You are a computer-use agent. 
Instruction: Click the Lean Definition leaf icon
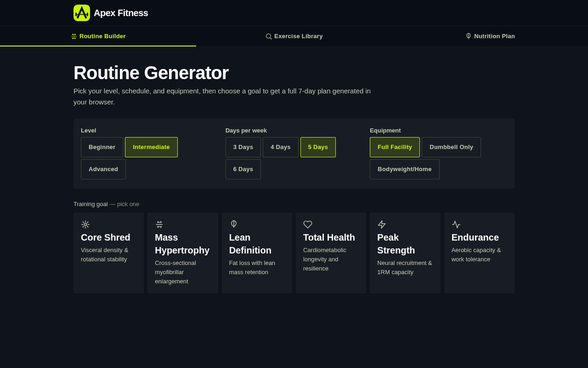click(x=234, y=224)
